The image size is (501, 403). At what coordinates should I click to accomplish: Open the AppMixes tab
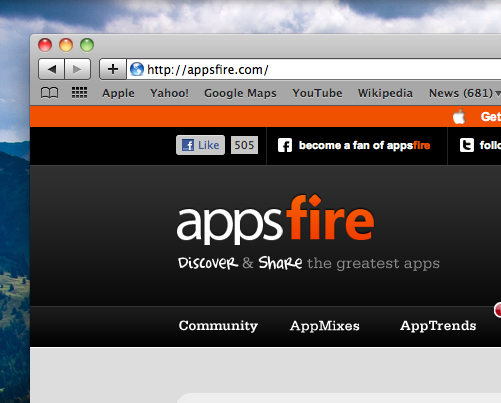(x=325, y=326)
